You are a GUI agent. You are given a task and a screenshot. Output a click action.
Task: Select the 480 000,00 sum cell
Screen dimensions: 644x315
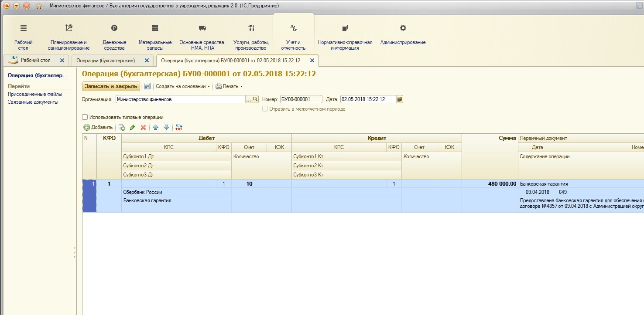490,184
